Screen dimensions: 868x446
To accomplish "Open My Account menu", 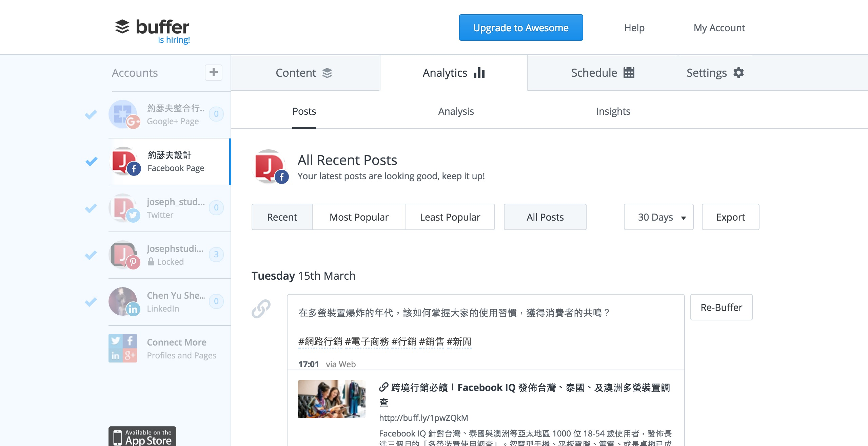I will (x=719, y=27).
